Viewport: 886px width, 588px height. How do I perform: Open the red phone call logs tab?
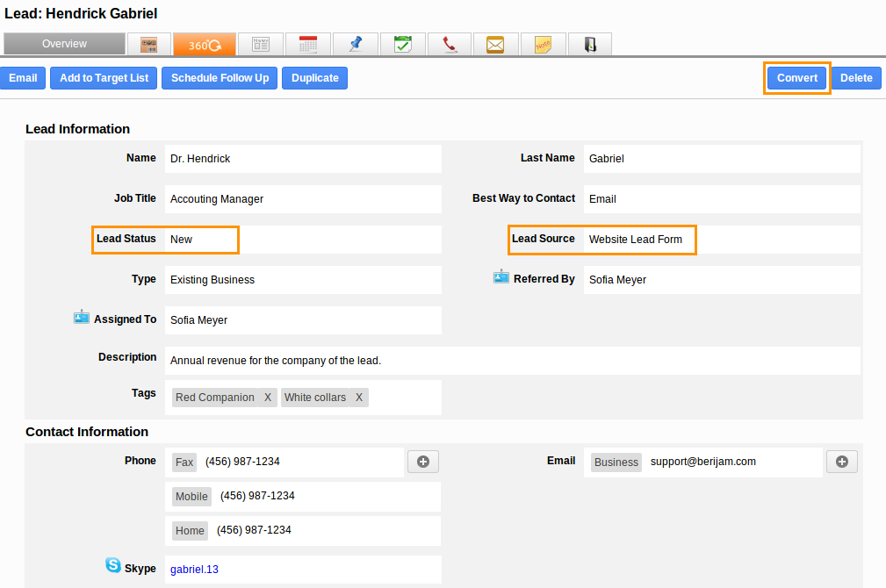point(450,44)
